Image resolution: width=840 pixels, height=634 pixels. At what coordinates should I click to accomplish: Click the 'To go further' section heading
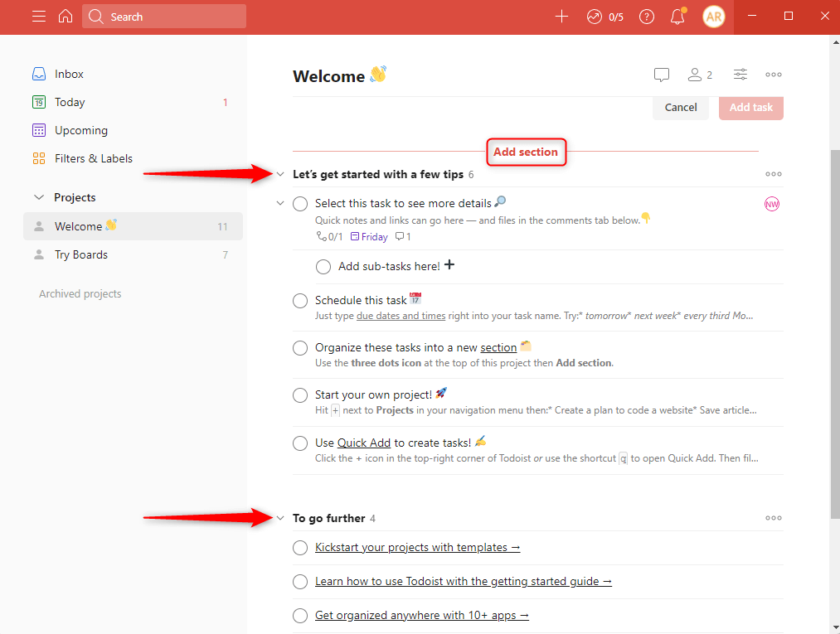329,518
